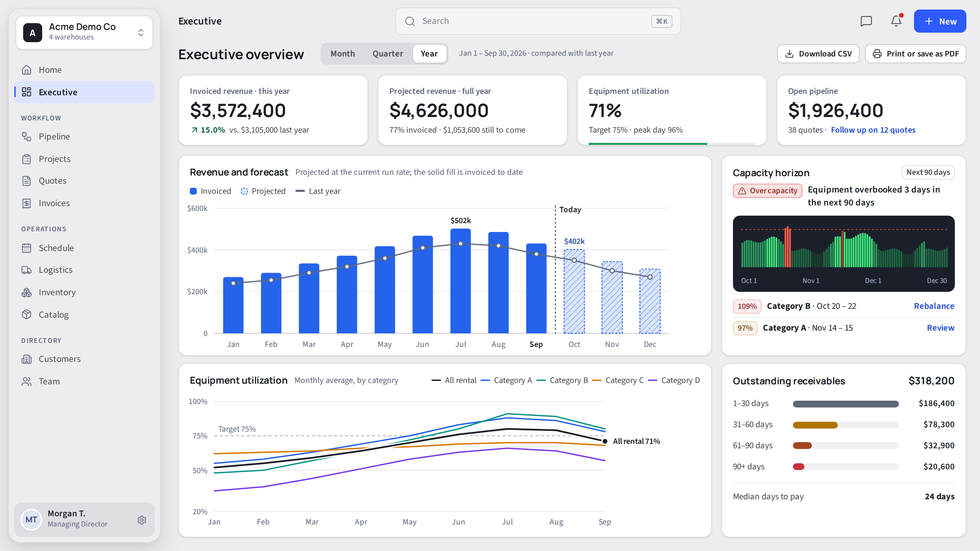This screenshot has width=980, height=551.
Task: Click the Customers building icon
Action: (x=27, y=359)
